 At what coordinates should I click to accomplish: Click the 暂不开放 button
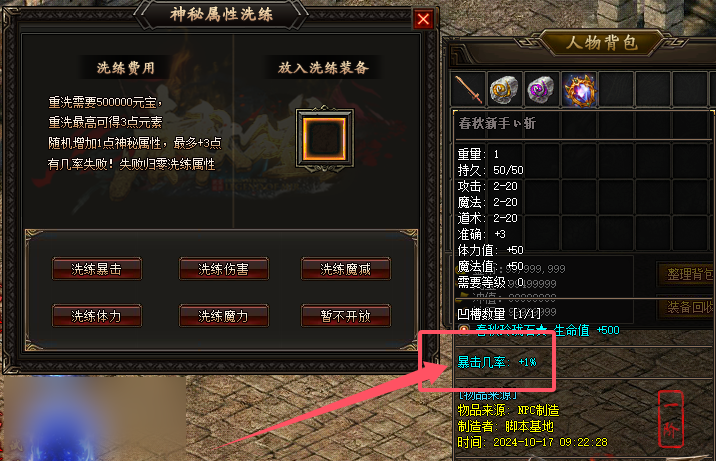click(x=346, y=316)
